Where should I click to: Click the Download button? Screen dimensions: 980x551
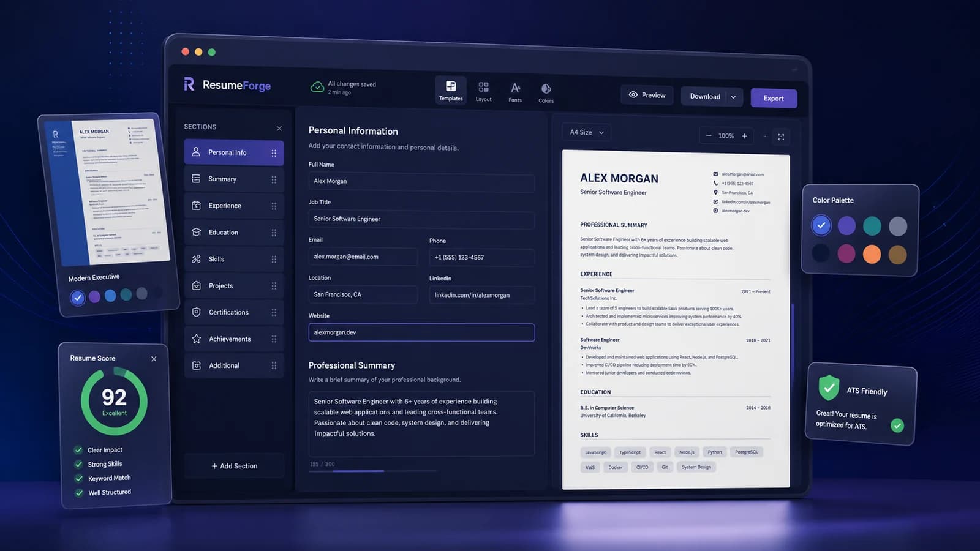[x=705, y=96]
